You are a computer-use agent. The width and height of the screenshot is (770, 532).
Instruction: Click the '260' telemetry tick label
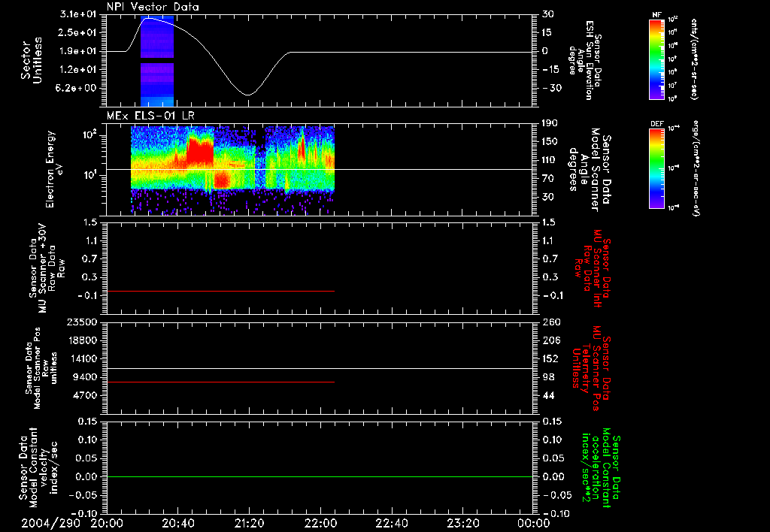[550, 322]
